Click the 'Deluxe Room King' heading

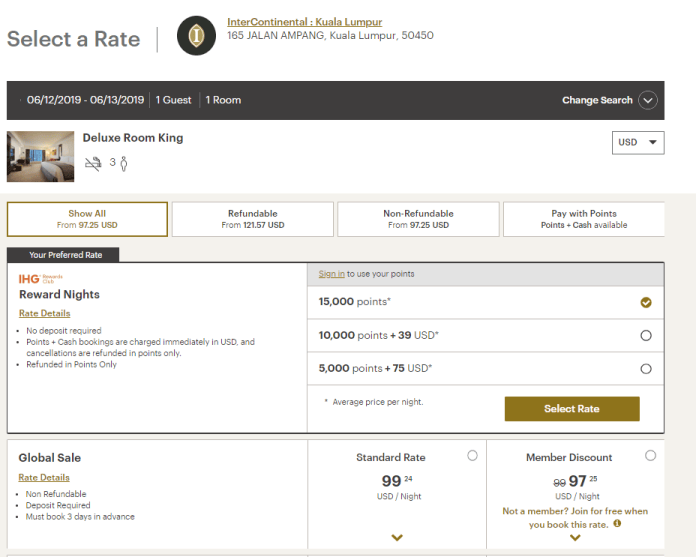click(133, 138)
